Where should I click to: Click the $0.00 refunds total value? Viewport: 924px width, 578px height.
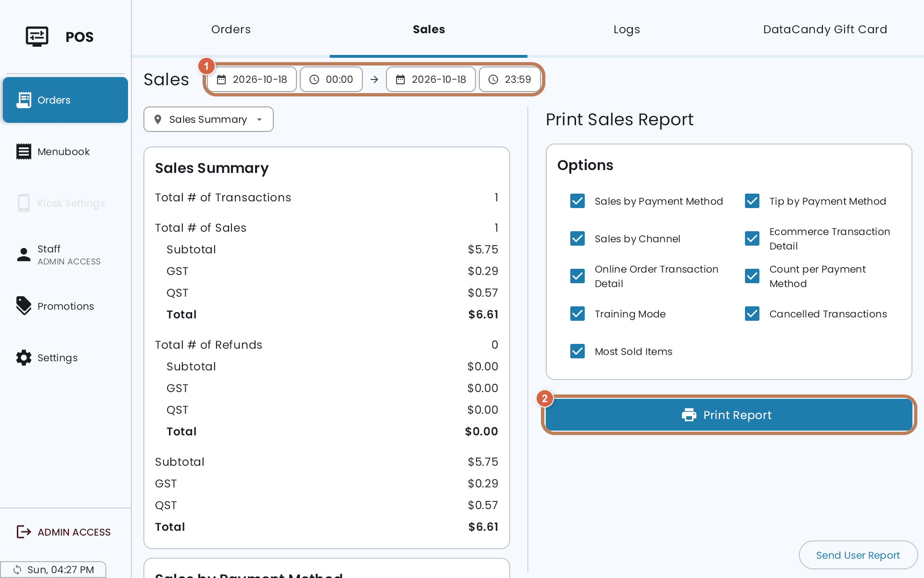click(481, 432)
